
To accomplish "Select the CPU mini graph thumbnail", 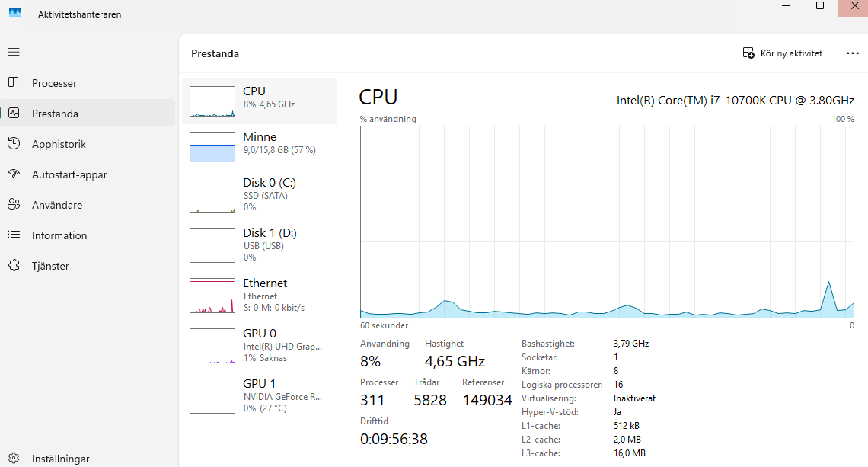I will [x=212, y=101].
